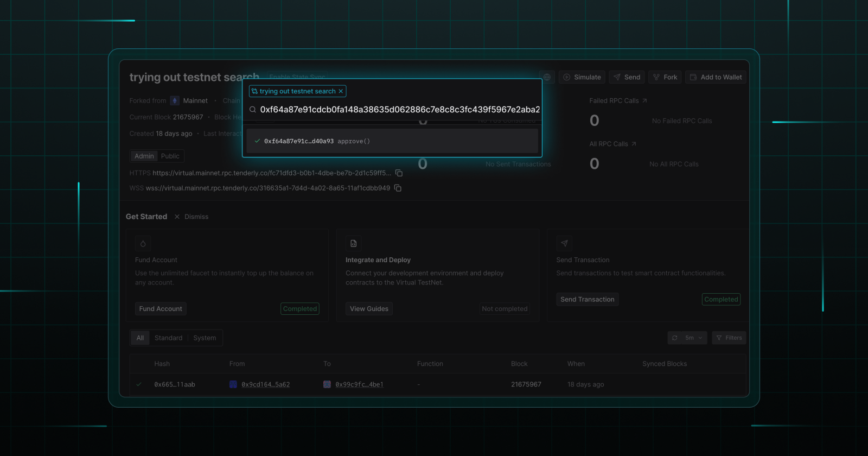Click Completed badge on Send Transaction card
This screenshot has width=868, height=456.
[x=721, y=299]
